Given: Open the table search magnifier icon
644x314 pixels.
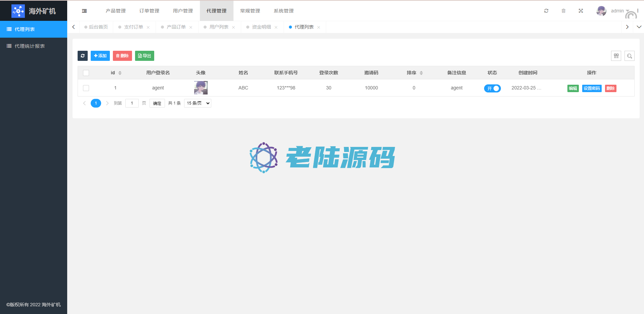Looking at the screenshot, I should 629,56.
